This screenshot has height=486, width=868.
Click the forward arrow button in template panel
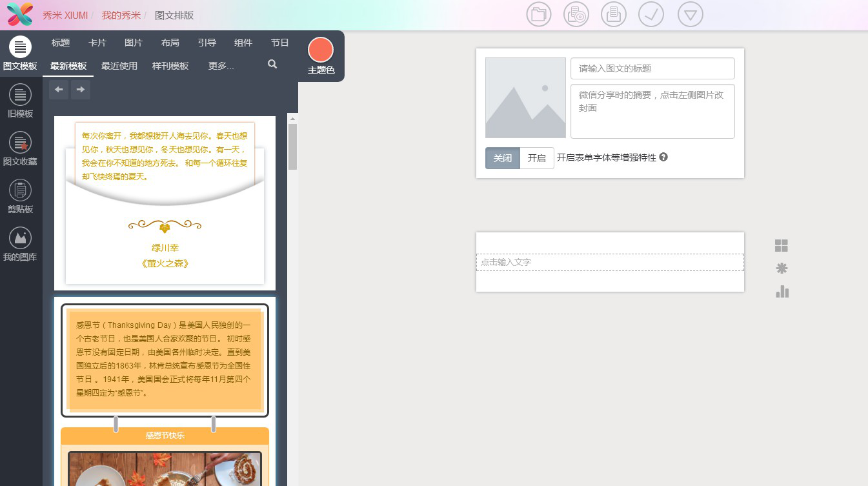[x=80, y=90]
